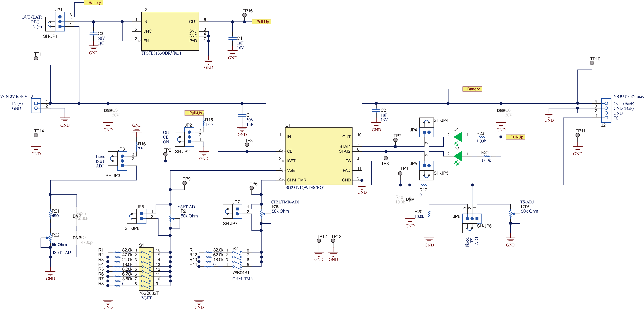Click the JP5 jumper header

click(x=427, y=166)
